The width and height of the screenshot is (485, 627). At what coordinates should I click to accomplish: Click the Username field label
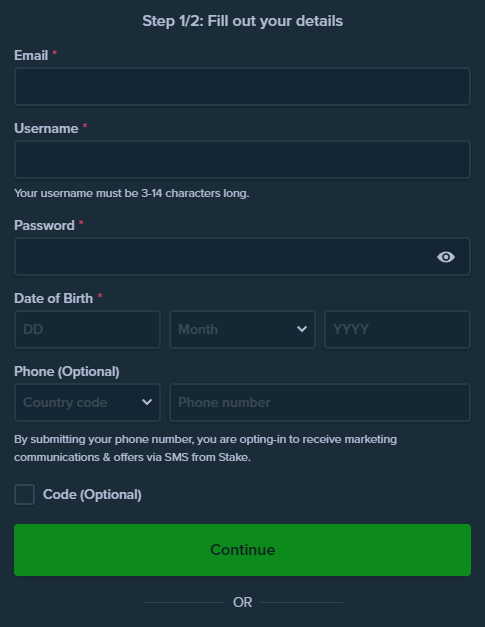pyautogui.click(x=46, y=128)
